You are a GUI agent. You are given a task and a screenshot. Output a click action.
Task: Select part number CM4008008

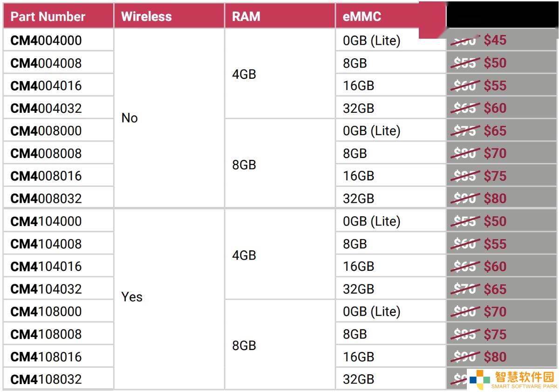(x=46, y=153)
